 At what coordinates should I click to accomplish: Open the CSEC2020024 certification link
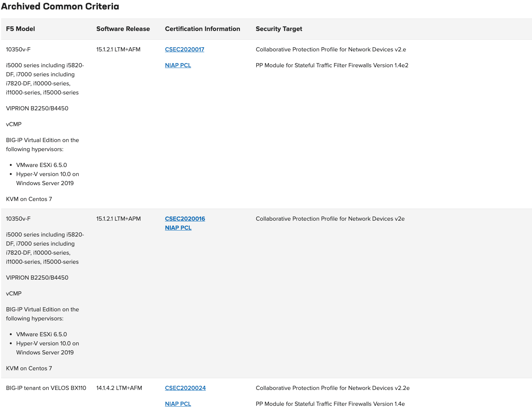(185, 388)
